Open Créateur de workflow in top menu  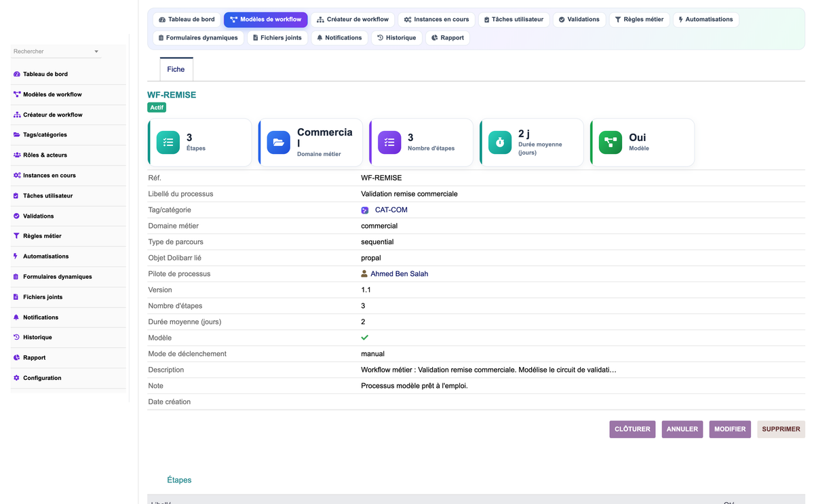point(353,20)
